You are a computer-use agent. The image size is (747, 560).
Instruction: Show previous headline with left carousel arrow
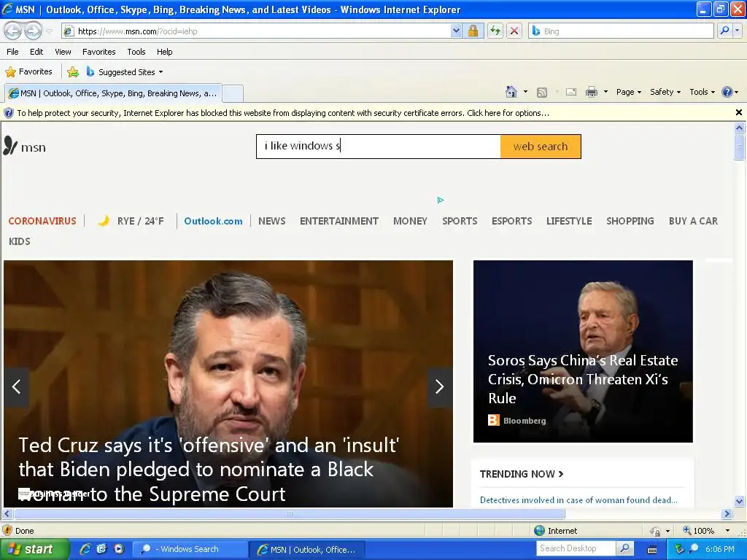click(x=16, y=386)
